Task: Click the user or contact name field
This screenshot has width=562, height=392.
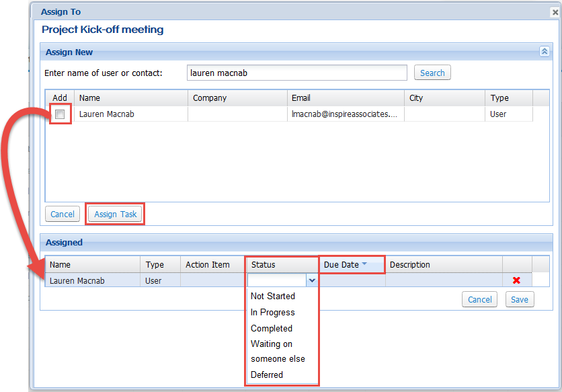Action: tap(296, 73)
